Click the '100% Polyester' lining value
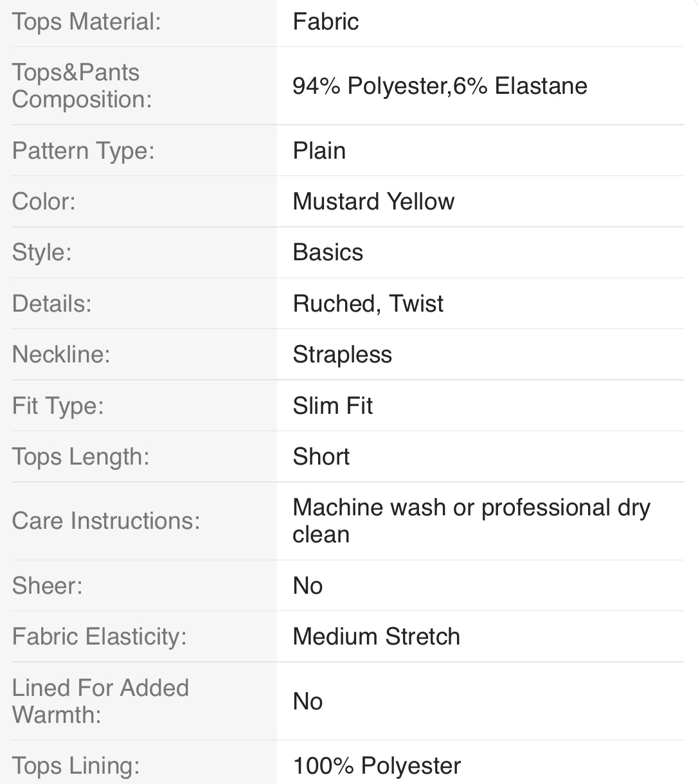This screenshot has width=698, height=784. coord(377,766)
